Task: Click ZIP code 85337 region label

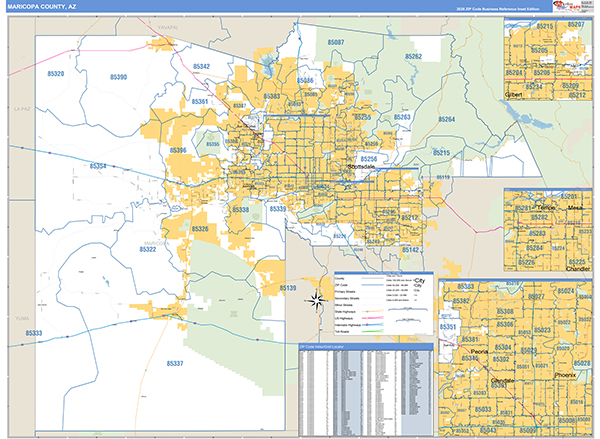Action: (175, 365)
